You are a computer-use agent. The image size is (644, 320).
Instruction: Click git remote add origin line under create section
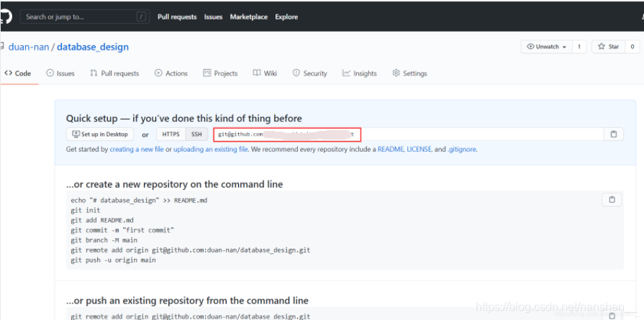(190, 250)
